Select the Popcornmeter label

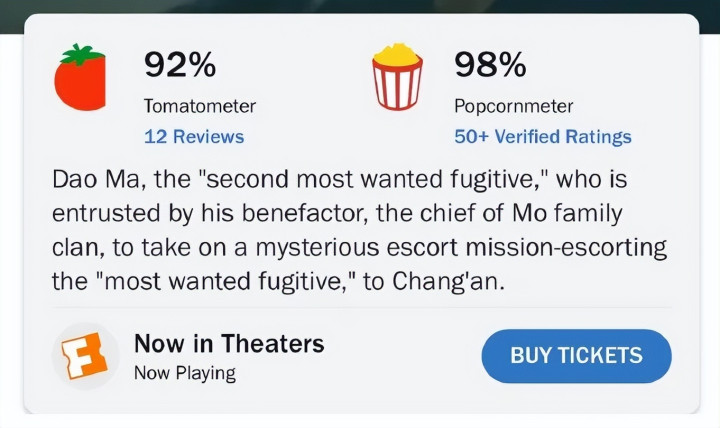(x=513, y=106)
